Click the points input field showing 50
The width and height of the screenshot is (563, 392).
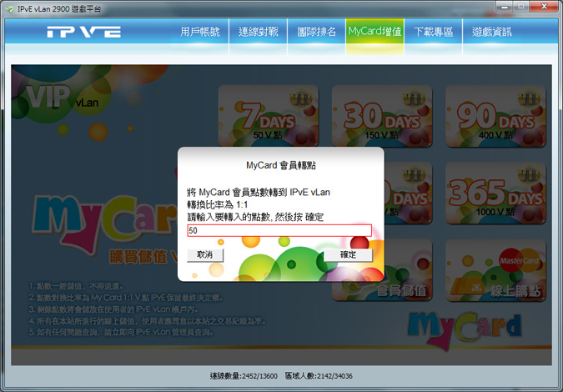[279, 230]
